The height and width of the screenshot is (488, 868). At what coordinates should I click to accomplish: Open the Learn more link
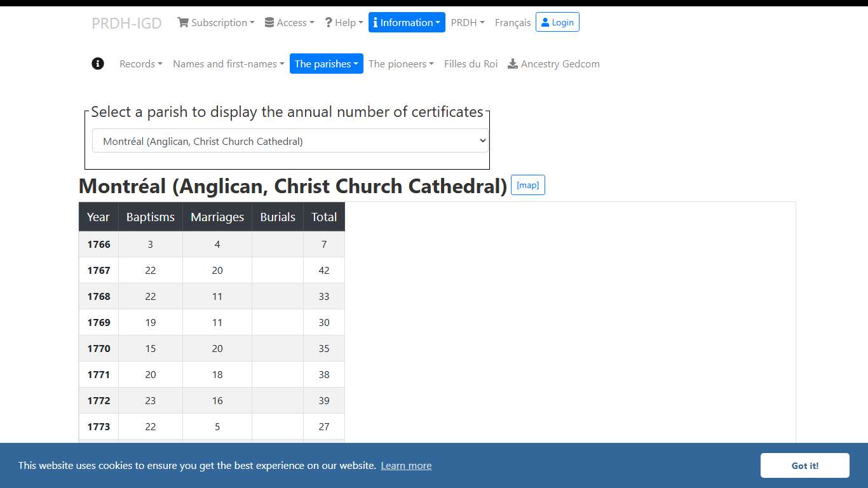406,465
